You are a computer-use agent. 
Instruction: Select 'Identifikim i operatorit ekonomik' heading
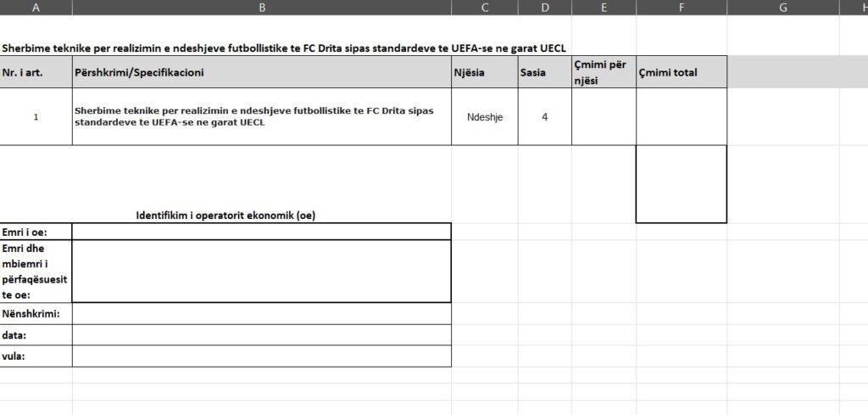225,216
